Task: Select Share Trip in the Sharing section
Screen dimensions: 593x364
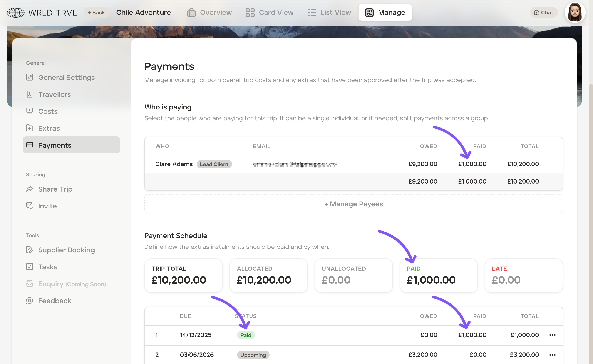Action: point(55,189)
